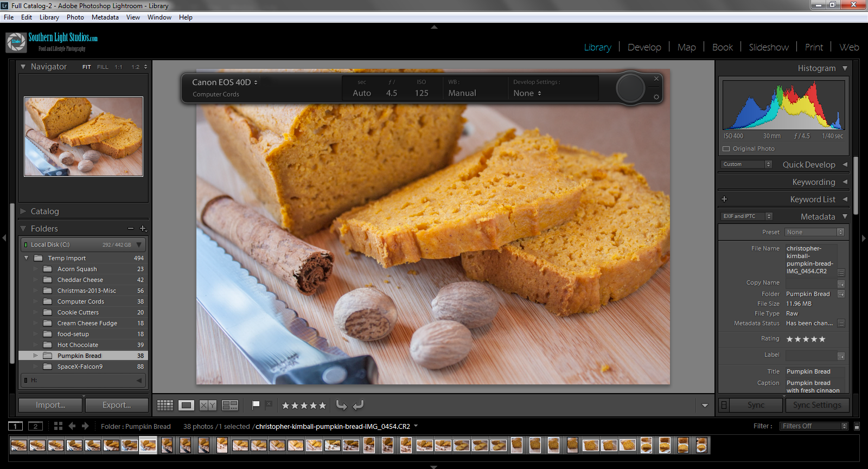Click the tethered capture shutter button
Viewport: 868px width, 469px height.
click(630, 88)
